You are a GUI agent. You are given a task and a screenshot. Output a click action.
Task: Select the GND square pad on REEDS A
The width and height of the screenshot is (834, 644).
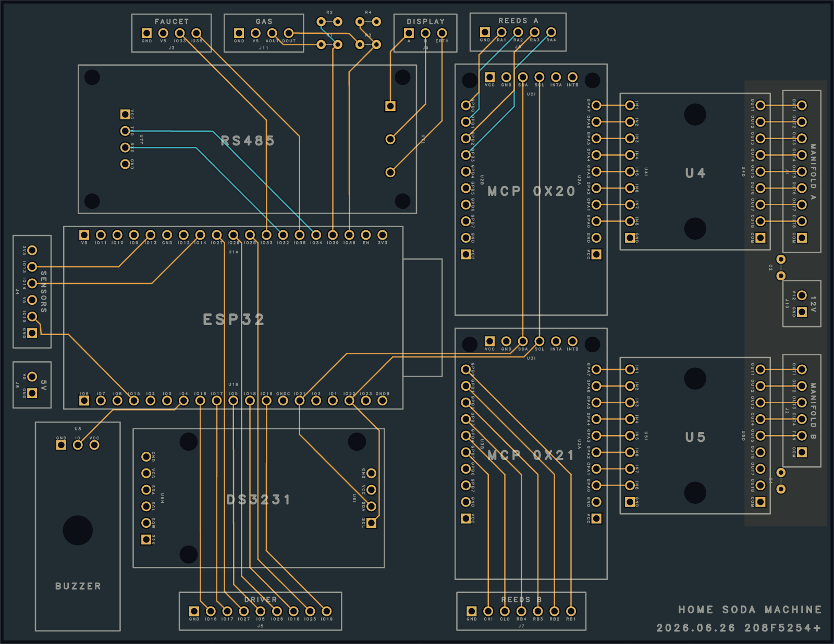click(x=485, y=32)
